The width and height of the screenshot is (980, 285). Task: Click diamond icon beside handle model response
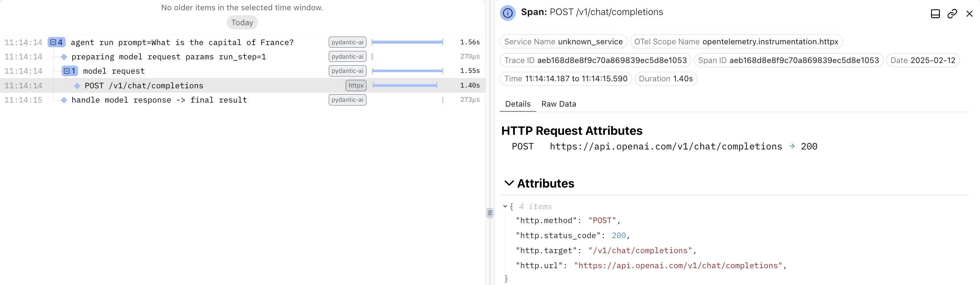64,100
